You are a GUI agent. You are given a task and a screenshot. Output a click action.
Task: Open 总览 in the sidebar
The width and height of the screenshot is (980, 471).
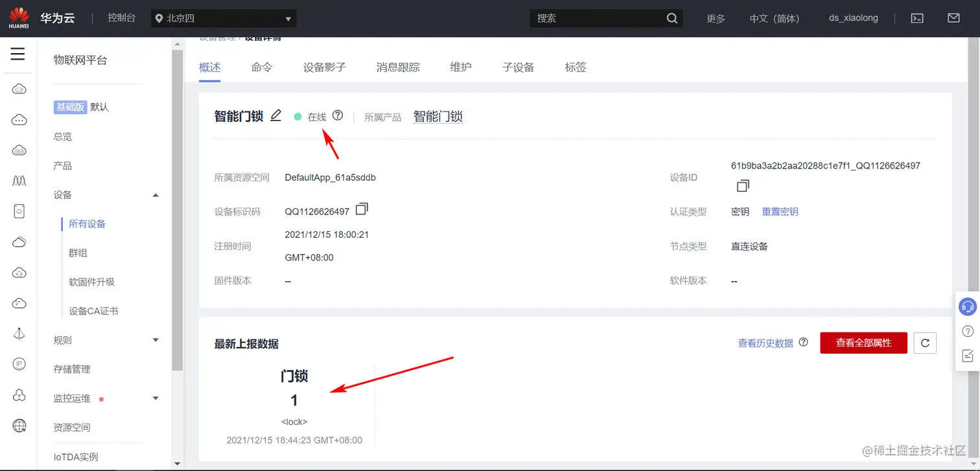(63, 137)
